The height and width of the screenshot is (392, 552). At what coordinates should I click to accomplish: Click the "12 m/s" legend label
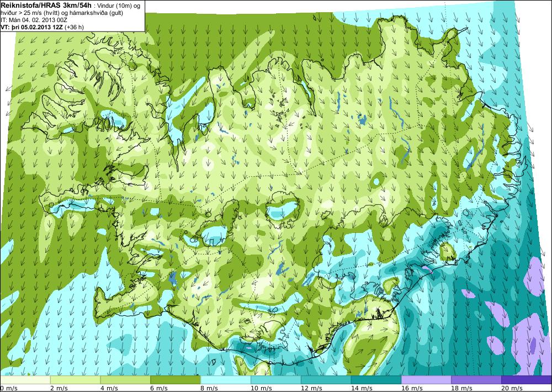(x=311, y=388)
